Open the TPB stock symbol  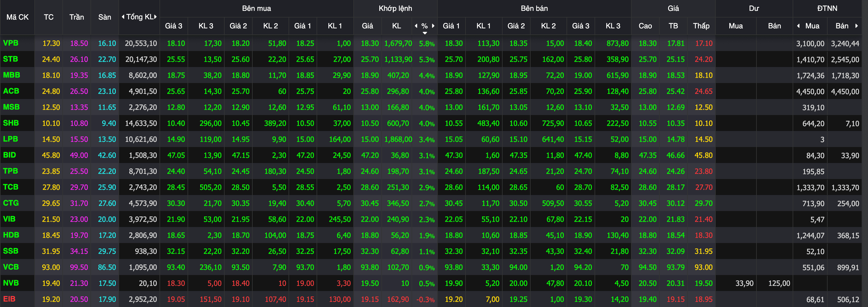[x=11, y=171]
